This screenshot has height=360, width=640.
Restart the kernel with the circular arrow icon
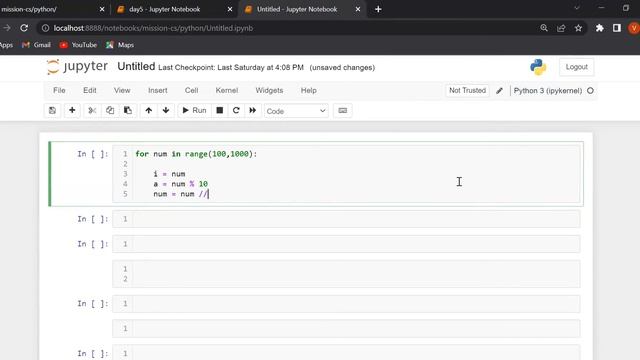[x=236, y=111]
